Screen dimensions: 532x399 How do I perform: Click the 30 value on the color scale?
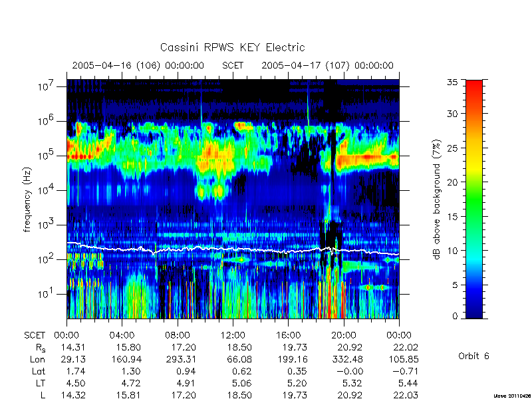coord(453,113)
